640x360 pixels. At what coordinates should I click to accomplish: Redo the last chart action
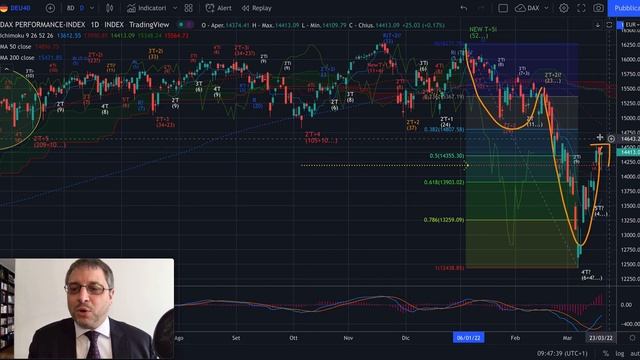pos(481,8)
